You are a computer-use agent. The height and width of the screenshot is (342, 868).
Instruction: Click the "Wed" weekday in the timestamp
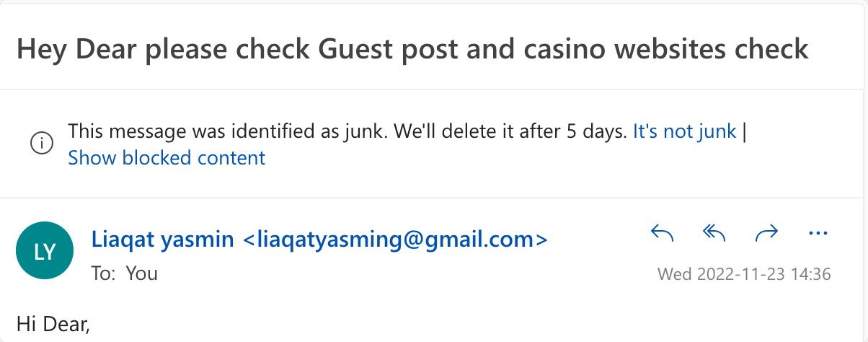pos(673,274)
